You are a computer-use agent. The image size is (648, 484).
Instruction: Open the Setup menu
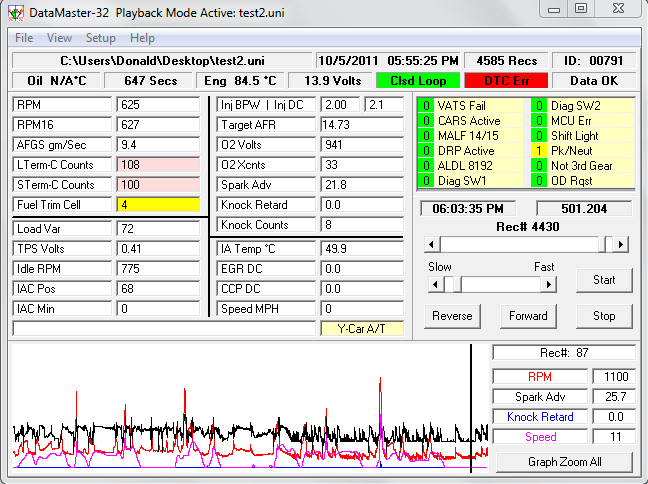[100, 38]
